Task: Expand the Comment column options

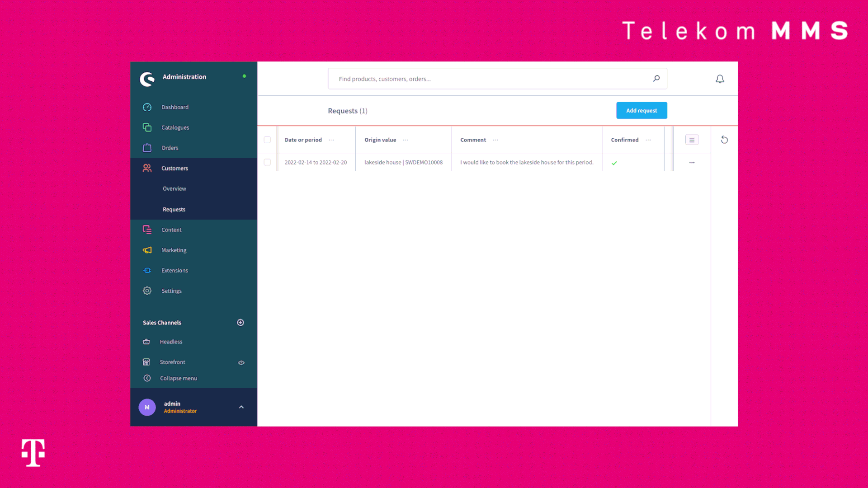Action: coord(495,140)
